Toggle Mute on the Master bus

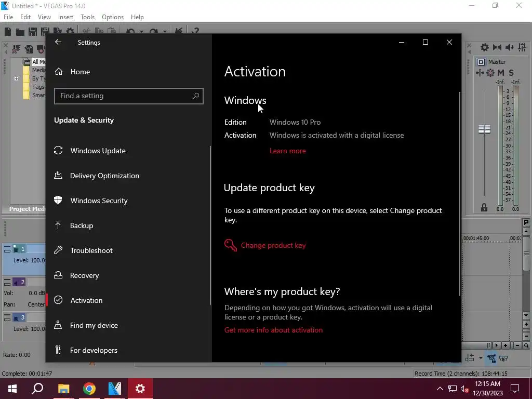(x=500, y=73)
